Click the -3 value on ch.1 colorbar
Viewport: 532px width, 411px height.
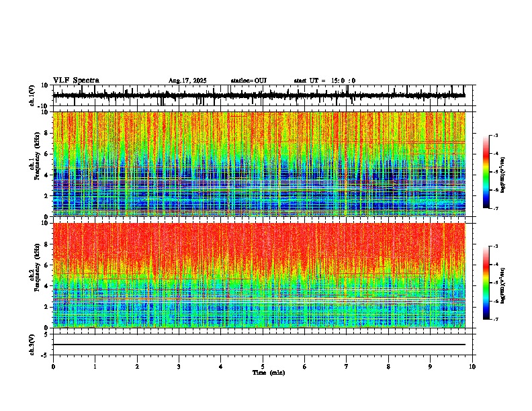[x=496, y=135]
